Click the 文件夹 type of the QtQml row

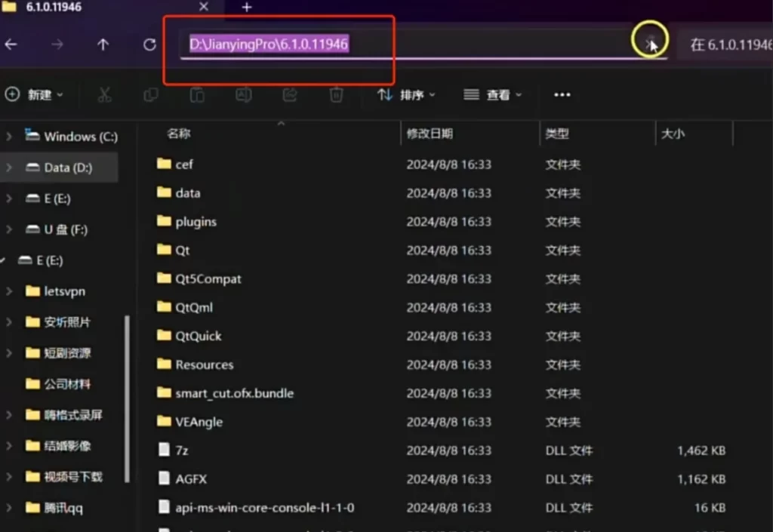pos(563,307)
